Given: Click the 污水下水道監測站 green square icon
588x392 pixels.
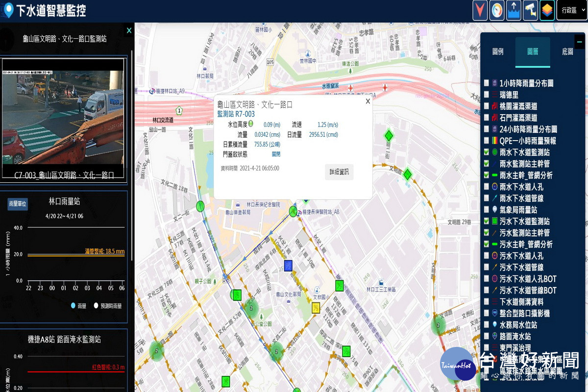Looking at the screenshot, I should (x=494, y=221).
